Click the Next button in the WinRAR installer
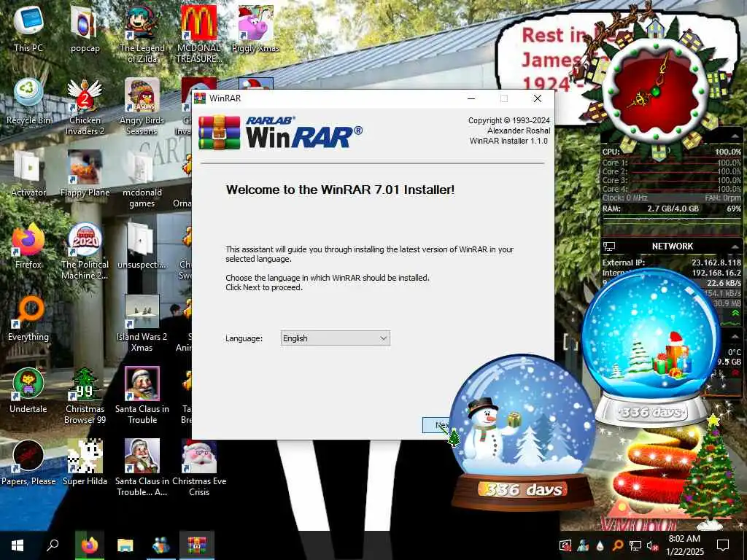747x560 pixels. coord(437,425)
